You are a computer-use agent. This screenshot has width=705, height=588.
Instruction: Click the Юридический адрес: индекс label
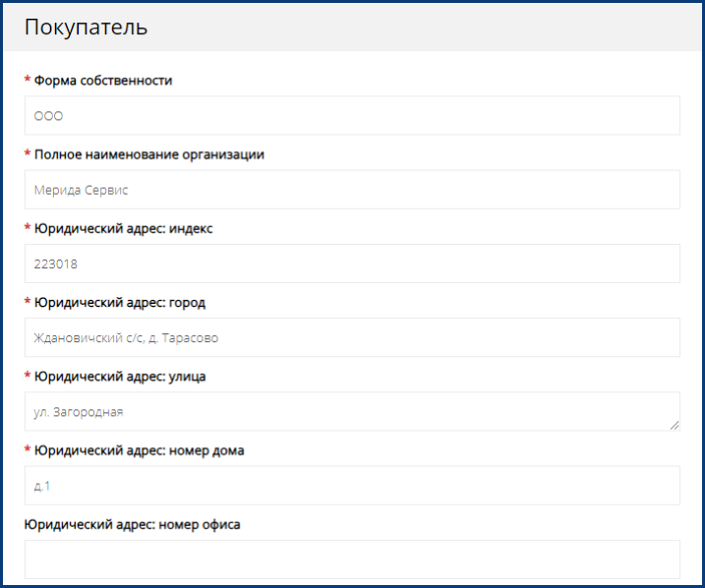pyautogui.click(x=124, y=228)
